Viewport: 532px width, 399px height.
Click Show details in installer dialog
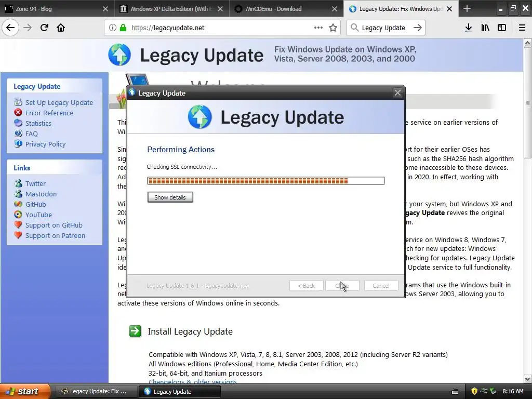coord(170,197)
